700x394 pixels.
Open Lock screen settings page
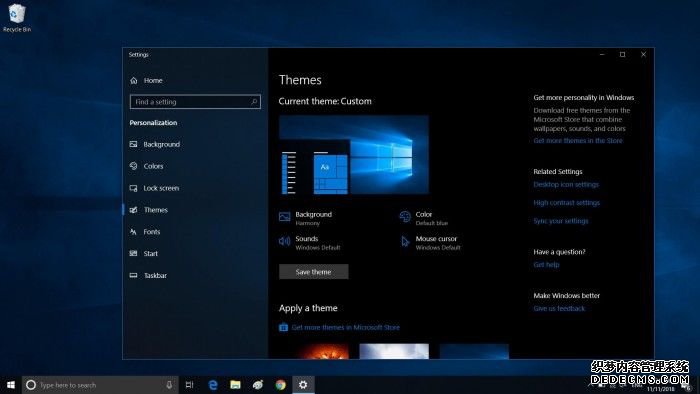pyautogui.click(x=154, y=188)
